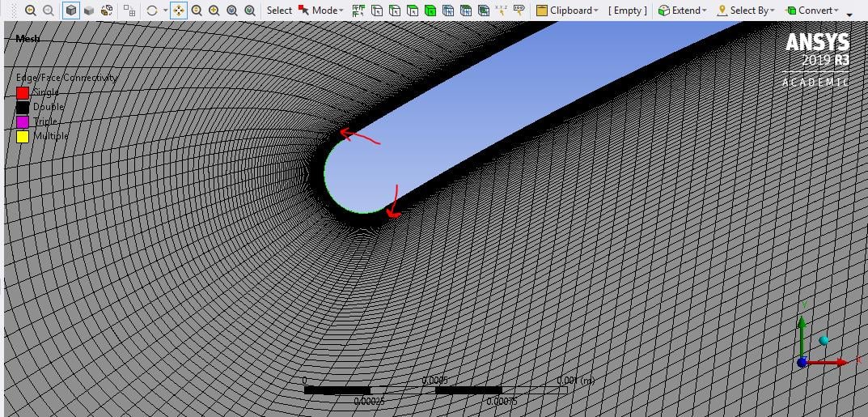The image size is (868, 417).
Task: Expand the toolbar overflow arrow
Action: (850, 14)
